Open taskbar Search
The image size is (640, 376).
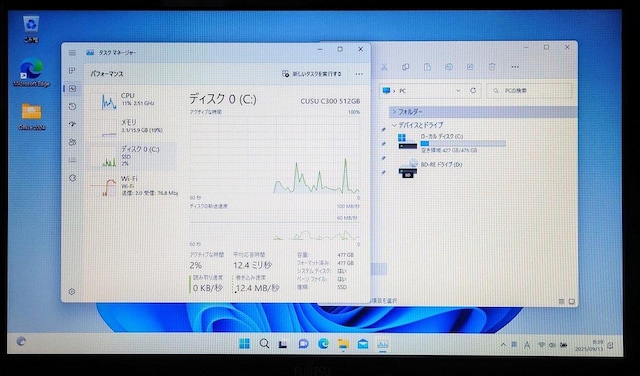264,344
